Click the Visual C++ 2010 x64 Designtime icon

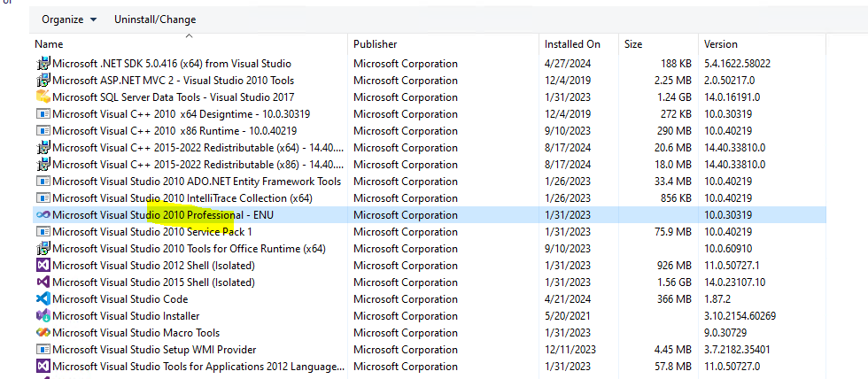(43, 114)
